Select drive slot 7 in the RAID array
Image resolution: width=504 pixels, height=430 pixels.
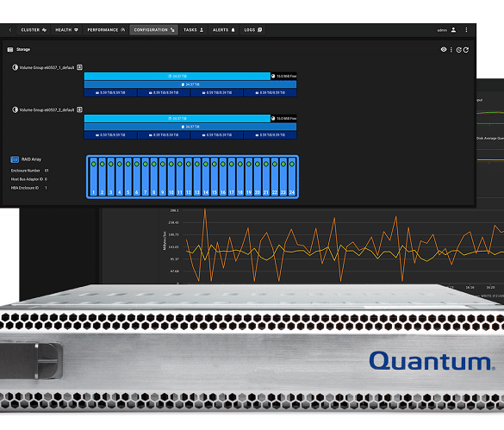click(146, 177)
